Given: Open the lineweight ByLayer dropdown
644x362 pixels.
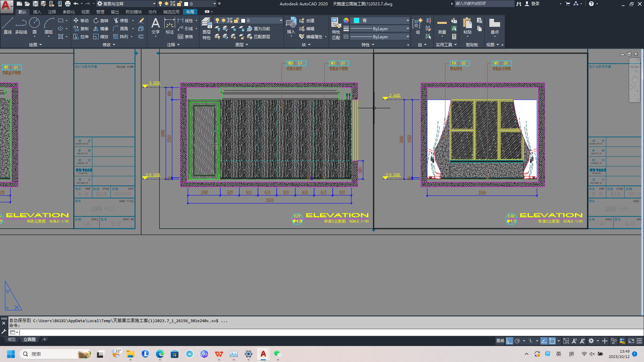Looking at the screenshot, I should pyautogui.click(x=380, y=28).
